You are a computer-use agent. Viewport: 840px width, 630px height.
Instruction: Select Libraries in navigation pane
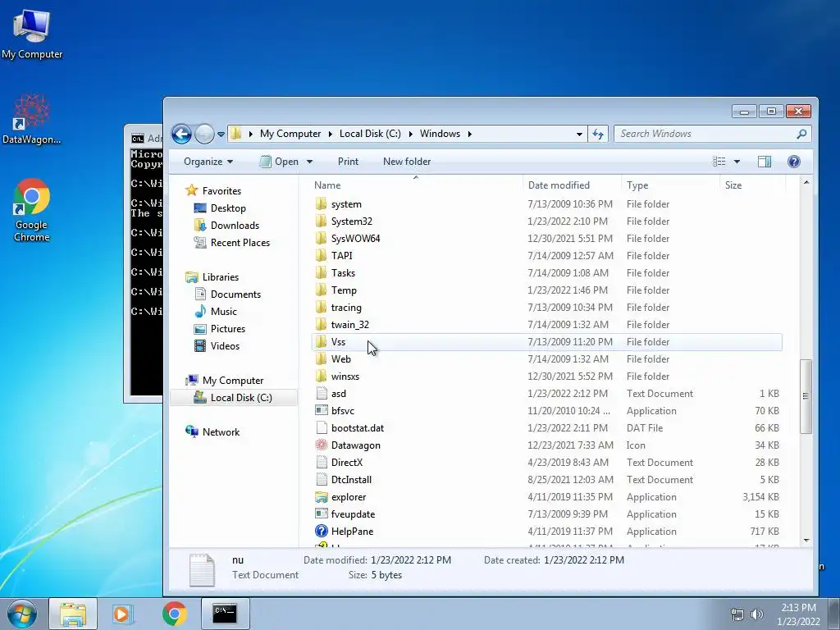click(220, 277)
